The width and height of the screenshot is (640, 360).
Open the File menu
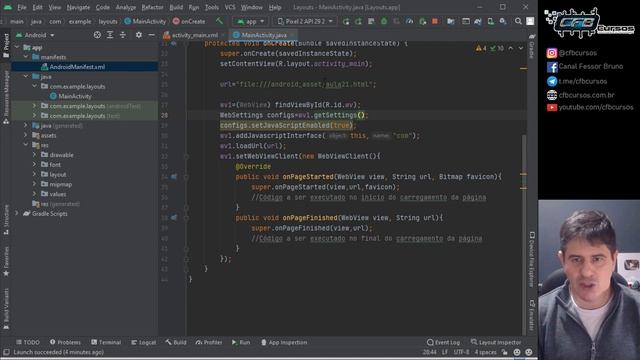click(22, 7)
